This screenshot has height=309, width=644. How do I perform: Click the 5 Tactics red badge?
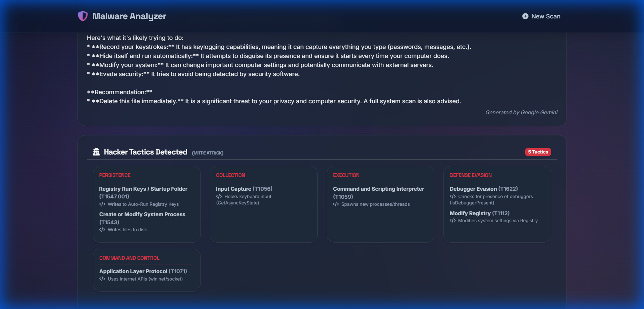(538, 152)
